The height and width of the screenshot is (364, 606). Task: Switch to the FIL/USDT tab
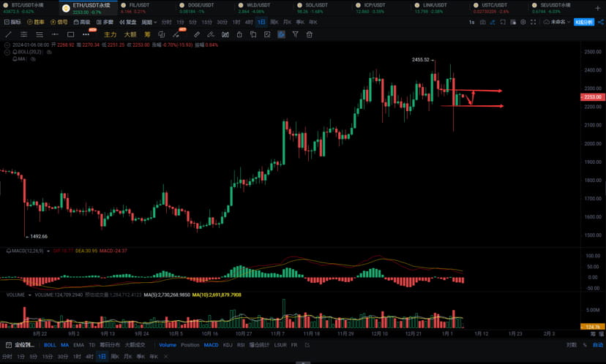pyautogui.click(x=146, y=8)
